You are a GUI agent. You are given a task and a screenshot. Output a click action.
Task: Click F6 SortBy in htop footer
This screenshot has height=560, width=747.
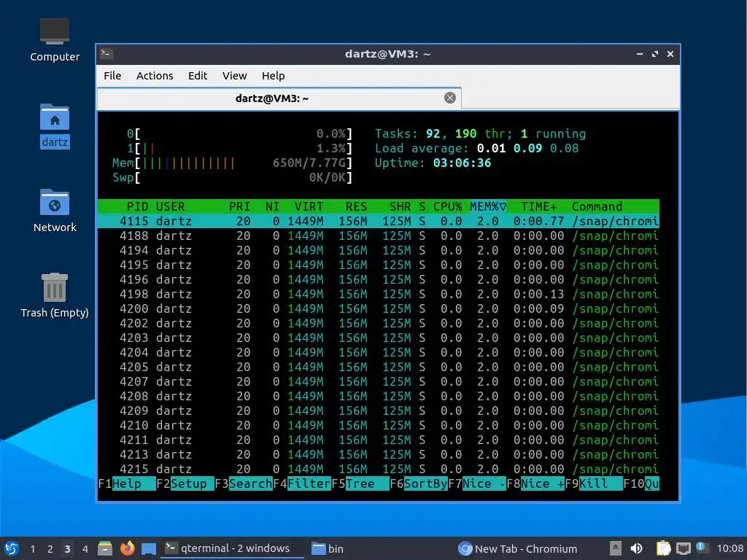pos(418,484)
